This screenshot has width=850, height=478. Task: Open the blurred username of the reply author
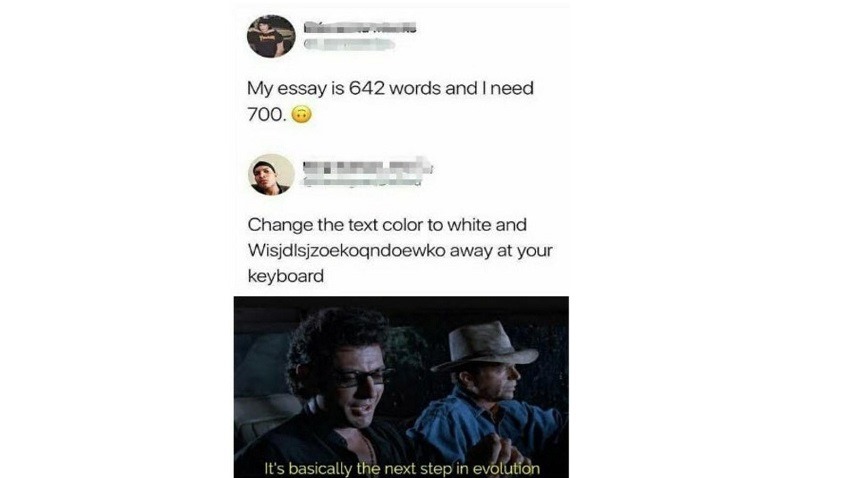click(367, 168)
